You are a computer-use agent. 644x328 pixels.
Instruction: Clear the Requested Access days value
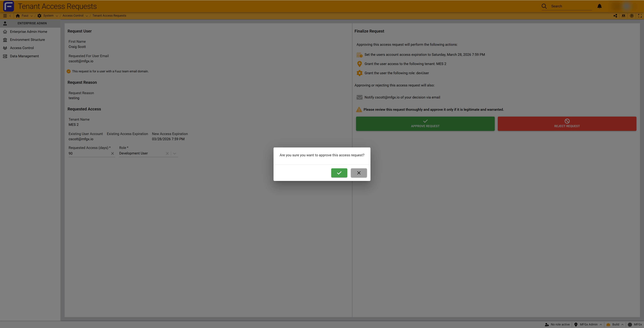click(113, 153)
